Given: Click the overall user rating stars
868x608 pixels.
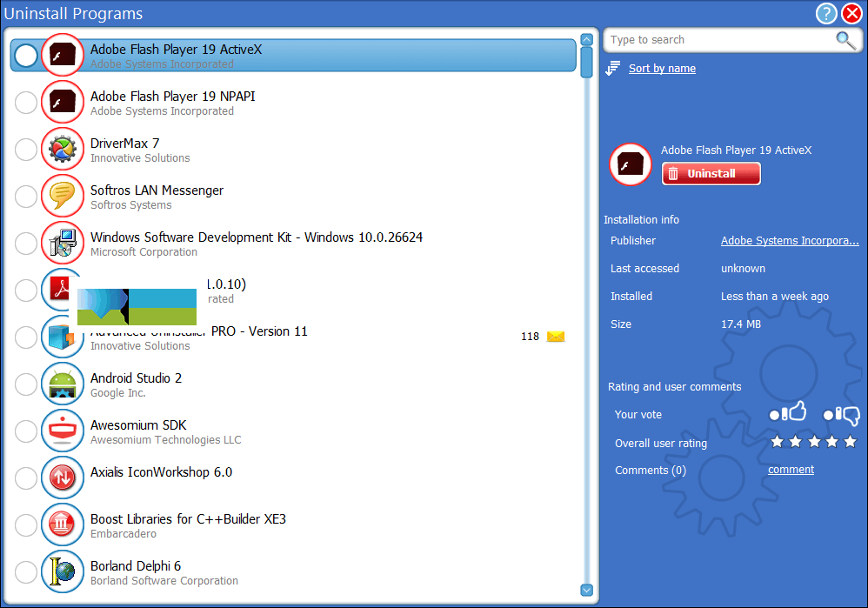Looking at the screenshot, I should (x=813, y=443).
